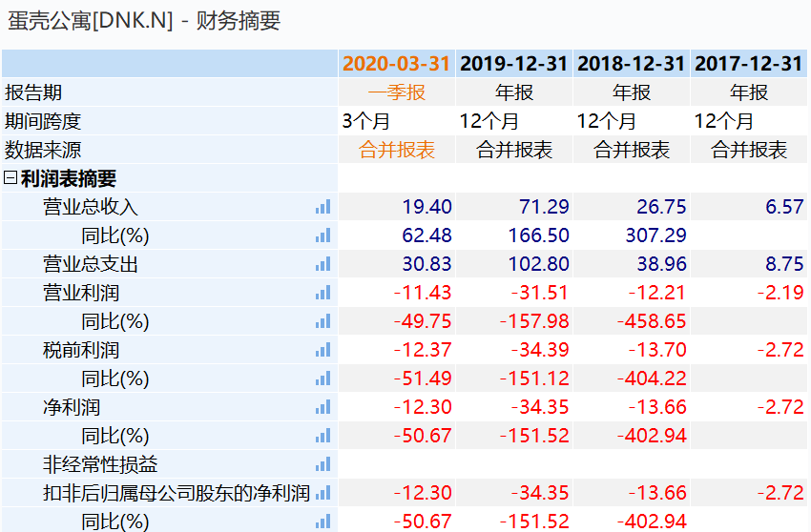Open chart icon for 同比(%) under 税前利润

(322, 379)
